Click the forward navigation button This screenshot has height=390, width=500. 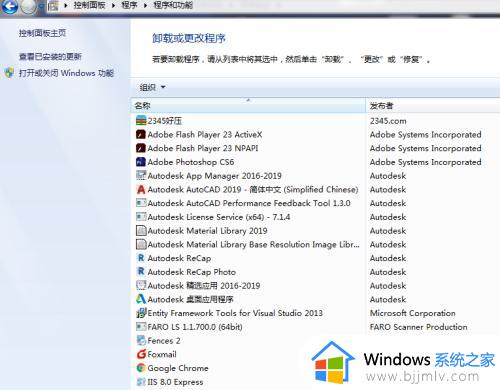[28, 6]
